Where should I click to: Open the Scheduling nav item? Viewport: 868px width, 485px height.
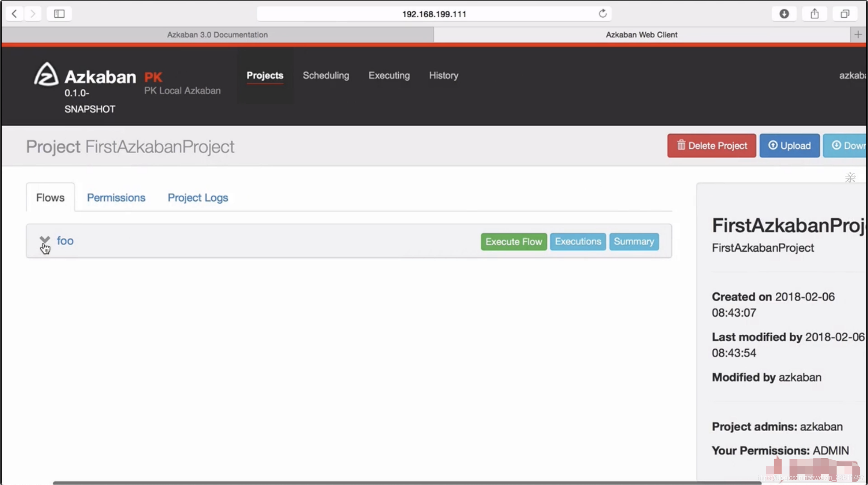click(326, 75)
